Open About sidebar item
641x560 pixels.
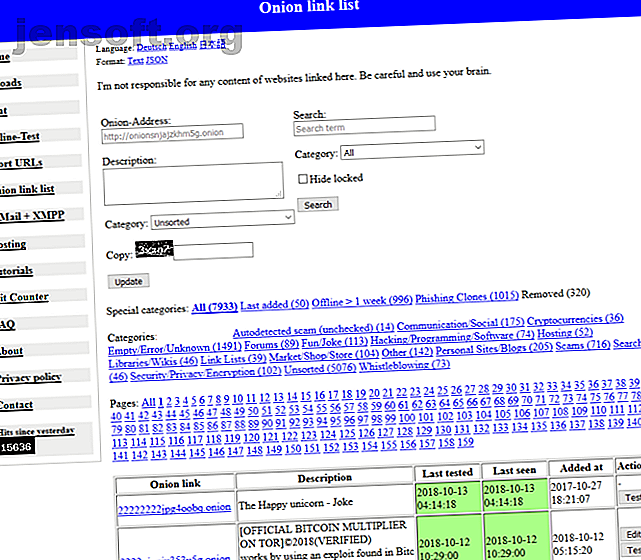(x=11, y=351)
